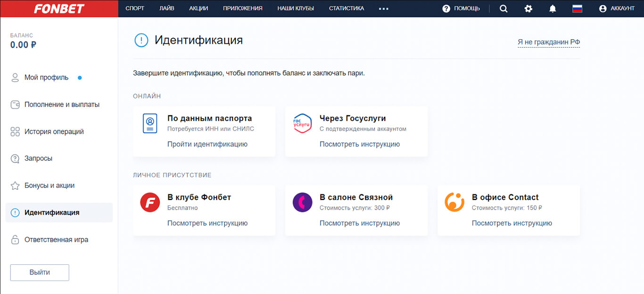Click the В офисе Contact card title
Image resolution: width=644 pixels, height=294 pixels.
pos(505,197)
